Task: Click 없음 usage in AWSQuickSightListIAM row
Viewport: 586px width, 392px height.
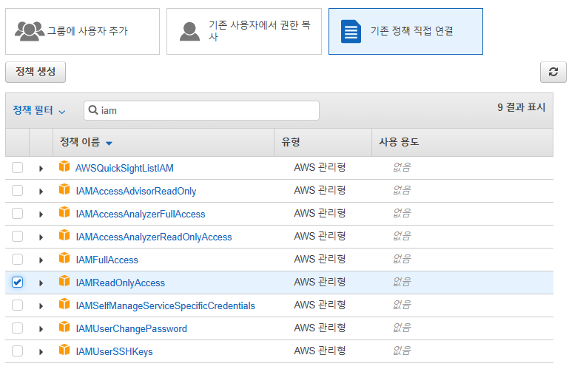Action: point(402,167)
